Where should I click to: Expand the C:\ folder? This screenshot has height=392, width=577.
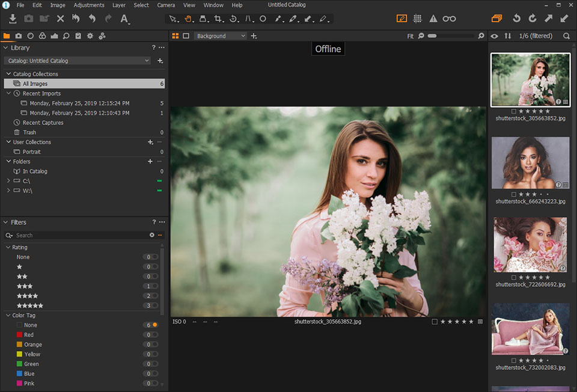(8, 180)
